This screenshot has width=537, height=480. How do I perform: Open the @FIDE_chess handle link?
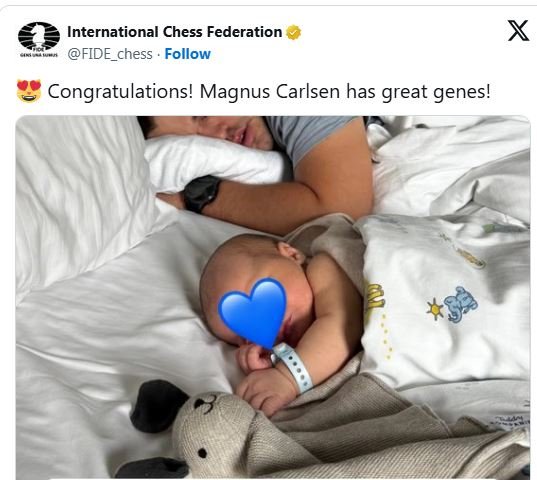click(x=110, y=54)
